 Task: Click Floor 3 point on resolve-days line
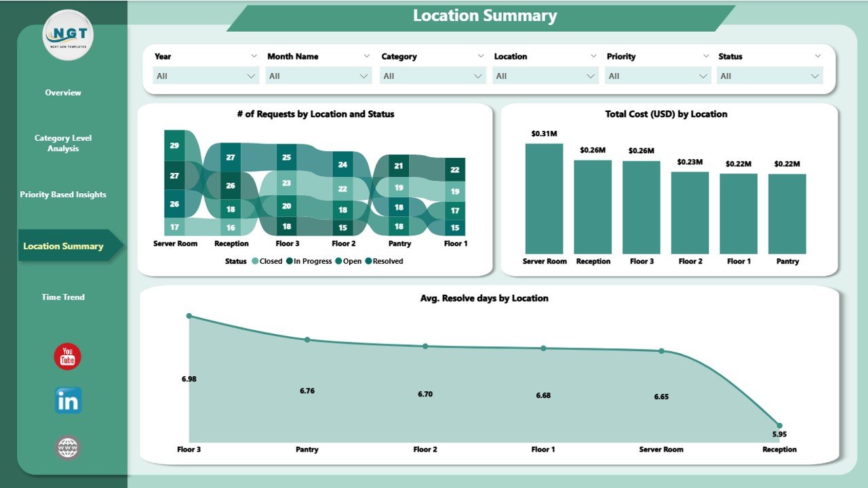pos(189,316)
